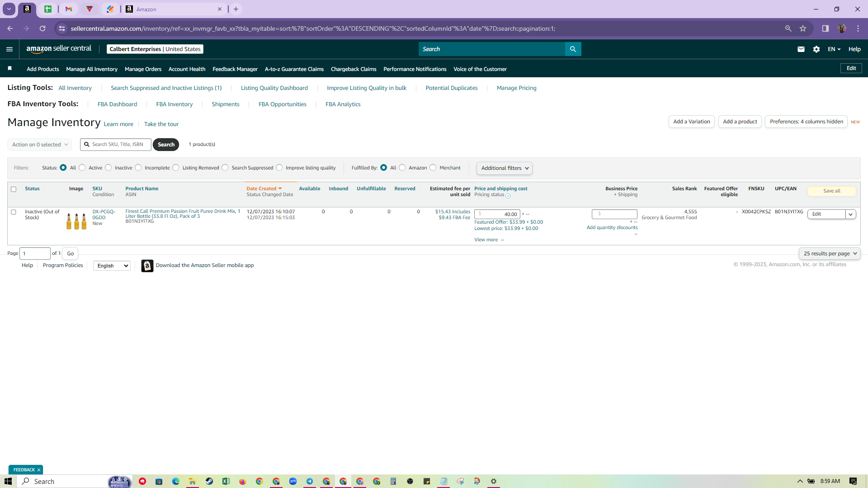Expand View more pricing details
Screen dimensions: 868x488
coord(489,240)
